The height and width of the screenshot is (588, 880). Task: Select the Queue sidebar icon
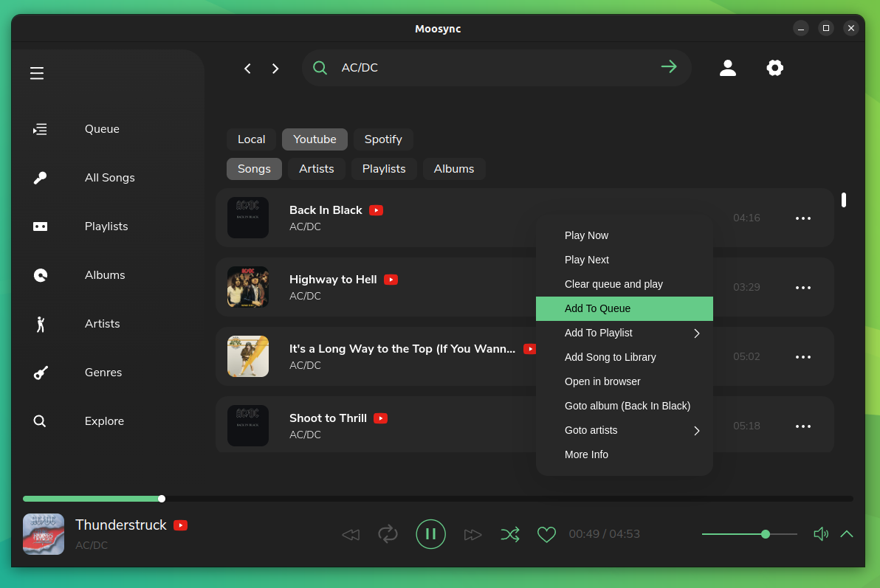(40, 128)
